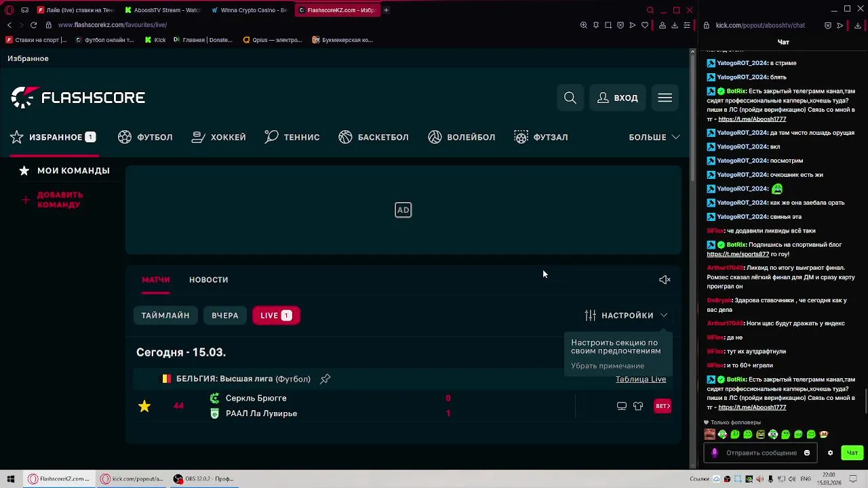The image size is (868, 488).
Task: Select the ТАЙМЛАЙН filter
Action: coord(165,315)
